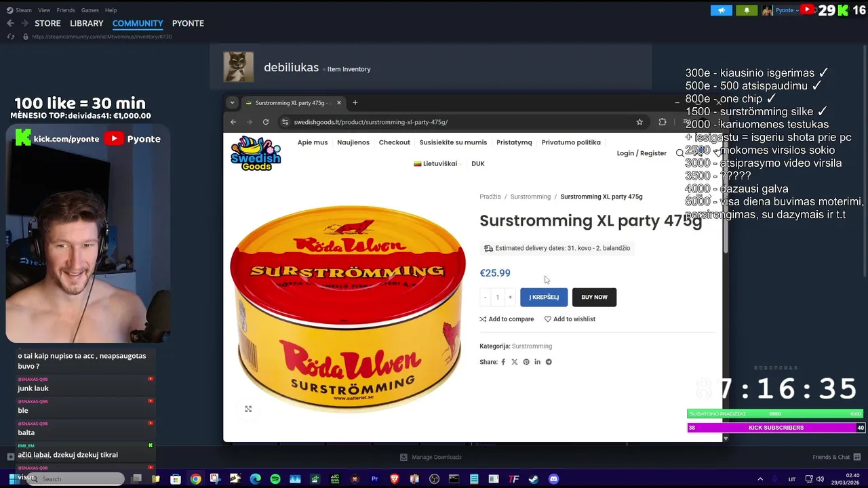Viewport: 868px width, 488px height.
Task: Focus the product quantity field
Action: tap(497, 297)
